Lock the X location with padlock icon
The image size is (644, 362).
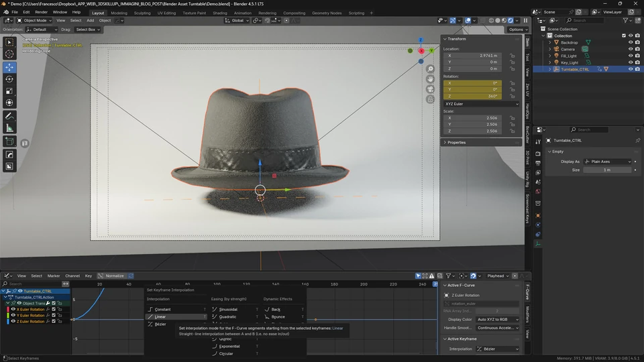coord(512,56)
